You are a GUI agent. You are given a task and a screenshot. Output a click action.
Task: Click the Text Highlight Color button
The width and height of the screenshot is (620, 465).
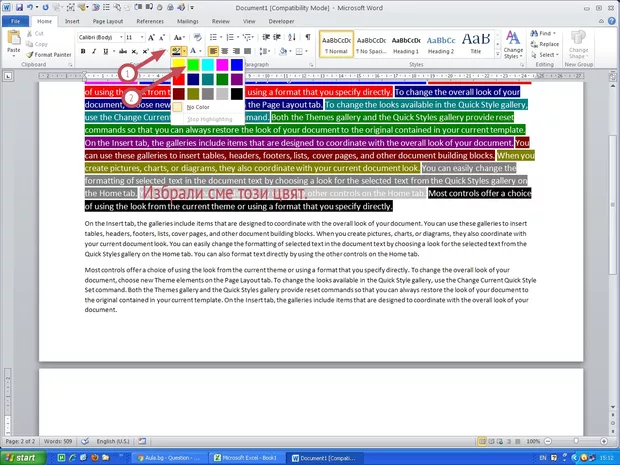pyautogui.click(x=176, y=50)
